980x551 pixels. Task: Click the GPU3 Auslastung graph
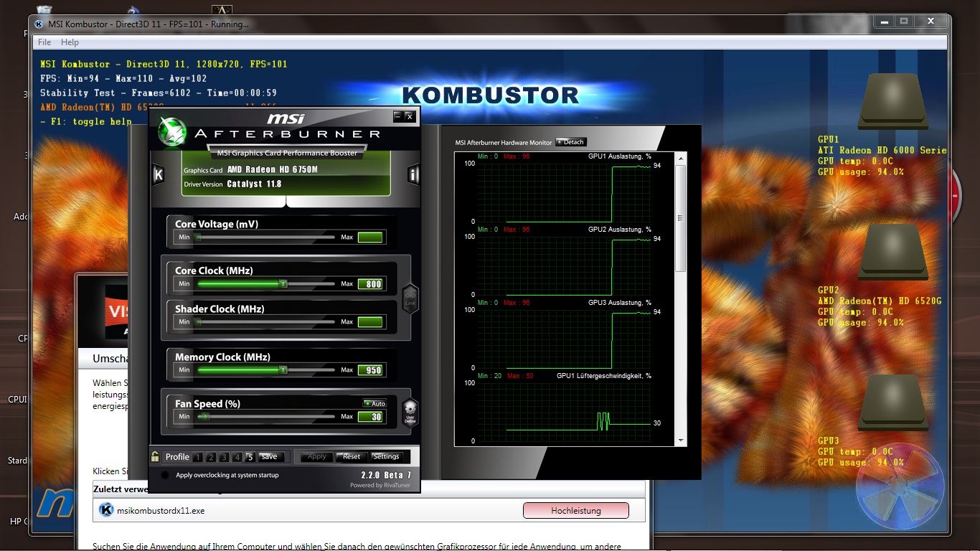(563, 338)
